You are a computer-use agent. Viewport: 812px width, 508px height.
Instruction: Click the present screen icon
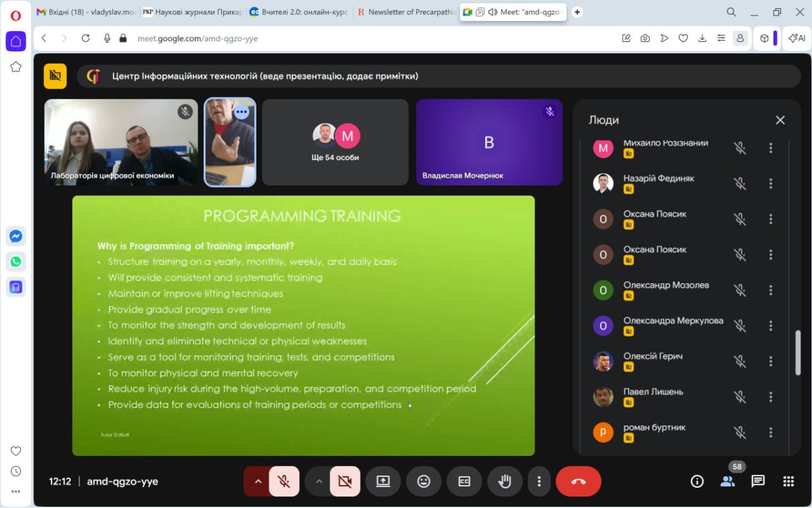click(x=383, y=482)
